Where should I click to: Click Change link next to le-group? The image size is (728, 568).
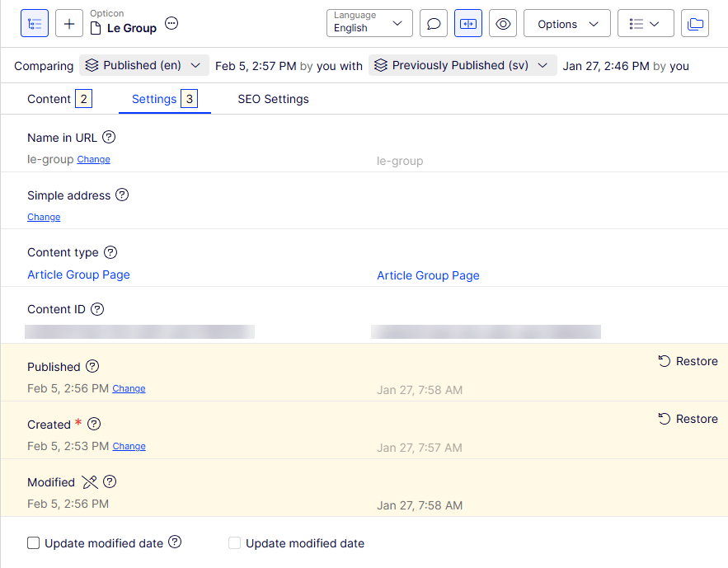click(94, 159)
